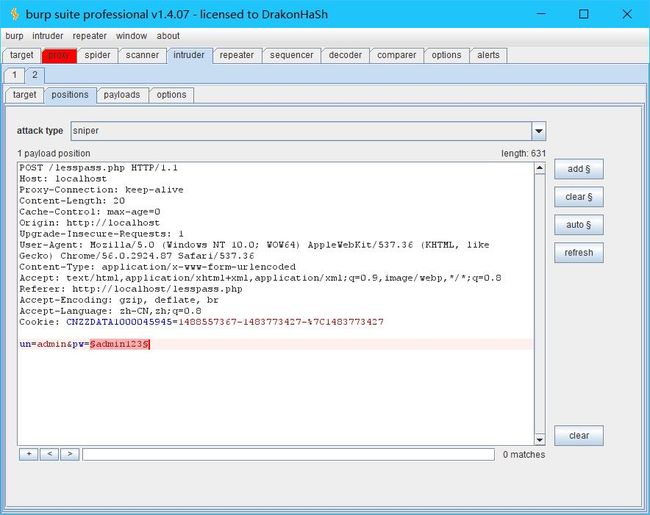Switch to the highlighted proxy tab
This screenshot has height=515, width=650.
tap(59, 56)
